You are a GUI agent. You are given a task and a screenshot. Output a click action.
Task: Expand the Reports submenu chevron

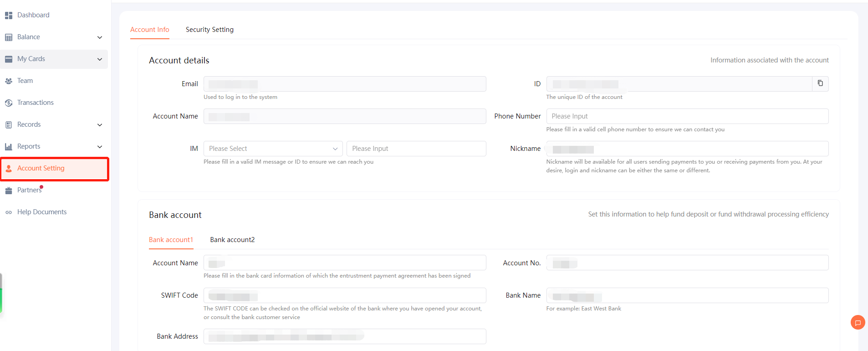(x=100, y=147)
